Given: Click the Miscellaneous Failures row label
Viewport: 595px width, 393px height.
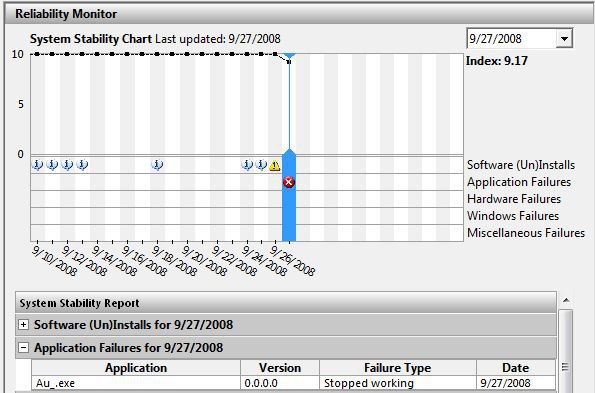Looking at the screenshot, I should point(526,233).
